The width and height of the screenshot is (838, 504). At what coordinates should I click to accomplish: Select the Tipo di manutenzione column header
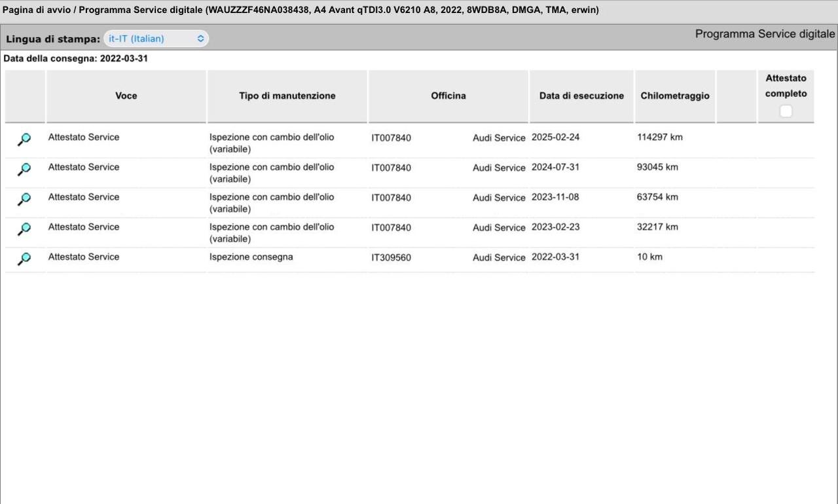coord(287,96)
